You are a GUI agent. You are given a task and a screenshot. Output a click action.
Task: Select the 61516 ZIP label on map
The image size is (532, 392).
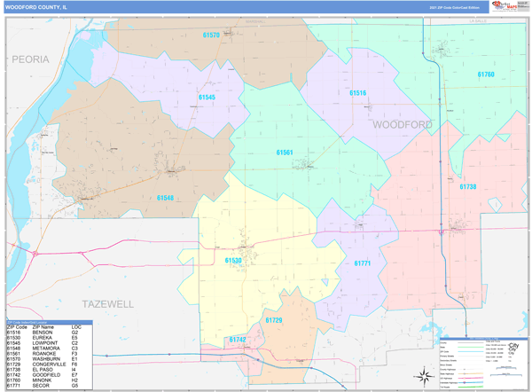click(x=358, y=93)
